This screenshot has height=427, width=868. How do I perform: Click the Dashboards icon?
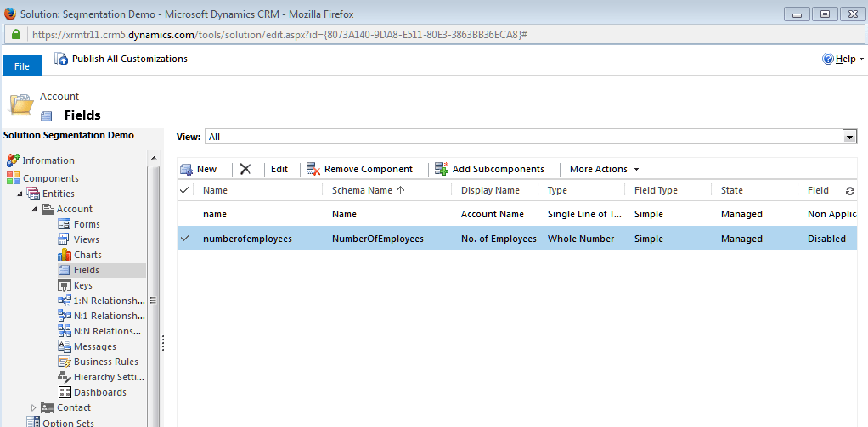coord(65,392)
